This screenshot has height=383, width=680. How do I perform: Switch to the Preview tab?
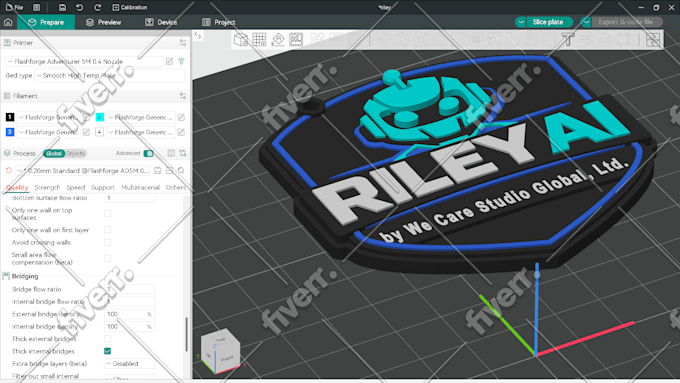click(x=104, y=22)
